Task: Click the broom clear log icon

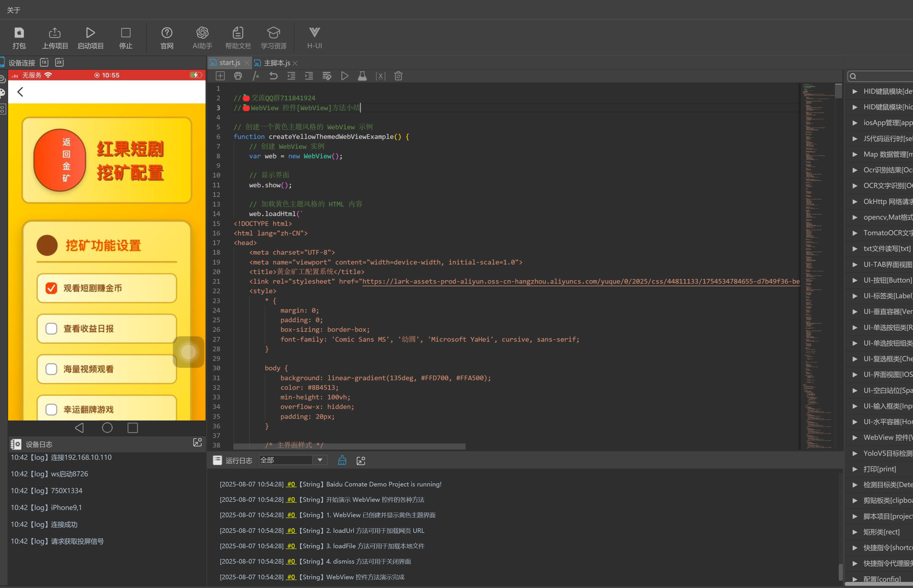Action: [342, 460]
